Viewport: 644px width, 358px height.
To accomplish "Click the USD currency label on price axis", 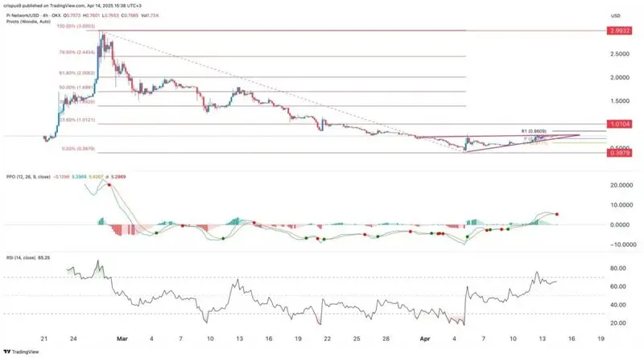I will [x=616, y=15].
